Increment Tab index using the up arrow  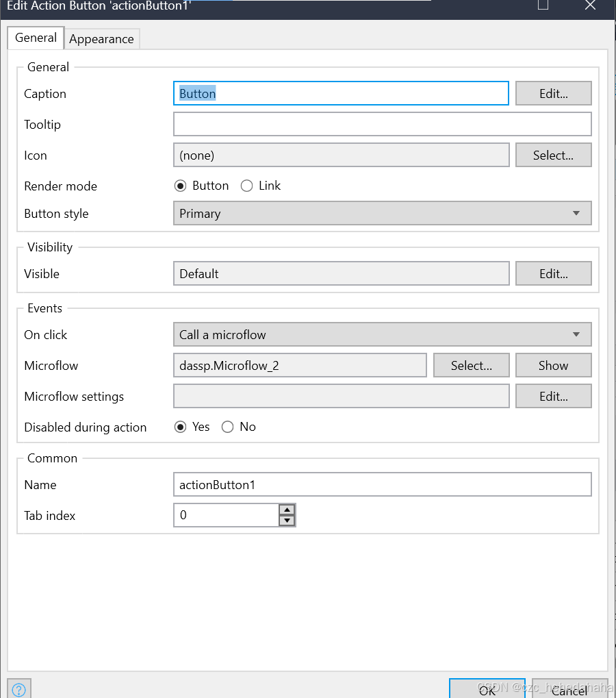pos(286,510)
